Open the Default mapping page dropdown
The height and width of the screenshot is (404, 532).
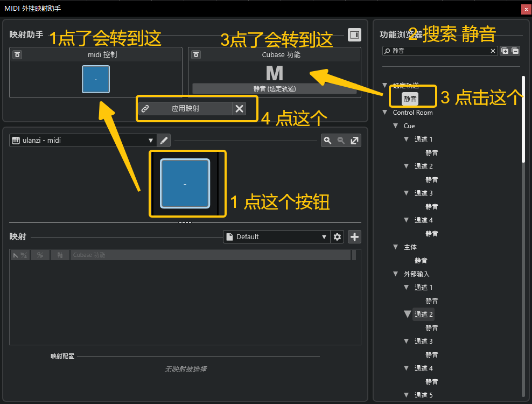pyautogui.click(x=276, y=236)
